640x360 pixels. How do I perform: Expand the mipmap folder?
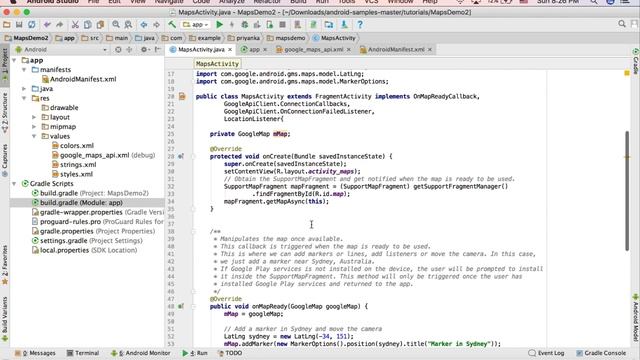34,127
